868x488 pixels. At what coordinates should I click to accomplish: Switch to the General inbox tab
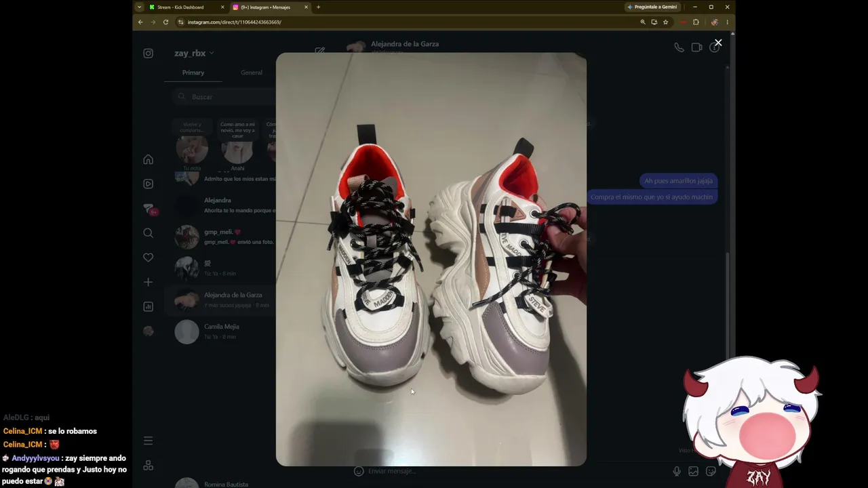point(252,73)
